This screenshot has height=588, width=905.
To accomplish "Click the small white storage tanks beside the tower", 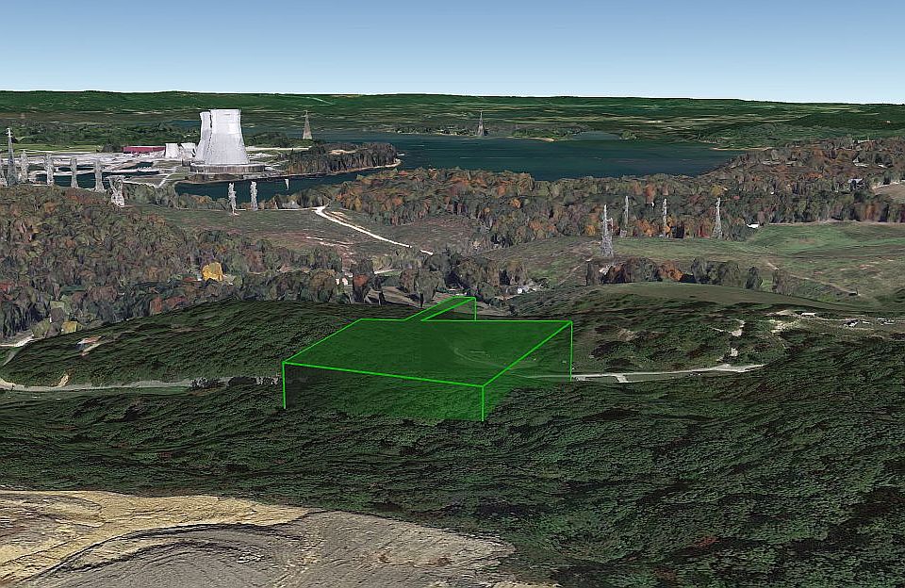I will (x=176, y=151).
